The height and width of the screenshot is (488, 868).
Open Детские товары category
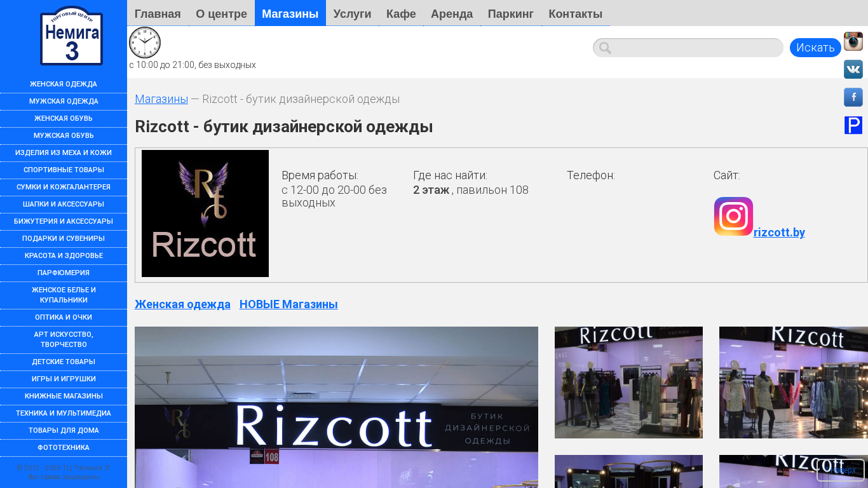(x=64, y=362)
